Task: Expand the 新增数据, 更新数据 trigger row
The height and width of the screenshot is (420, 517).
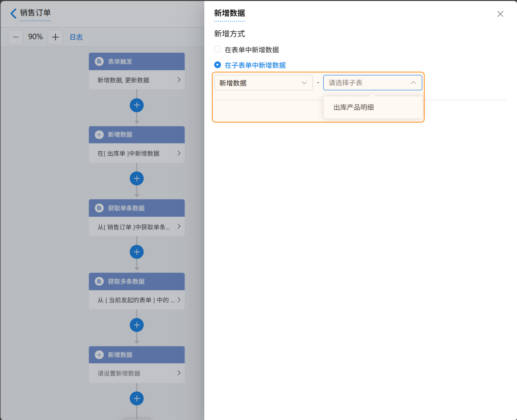Action: pyautogui.click(x=137, y=80)
